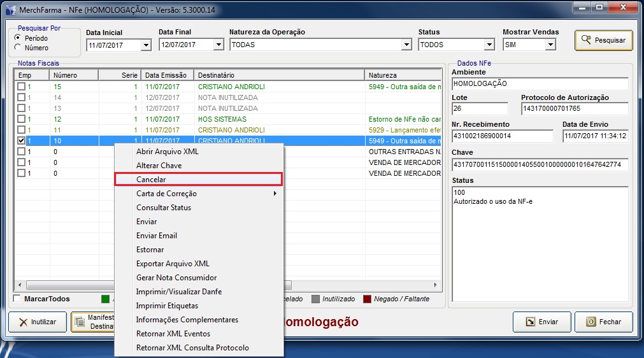Click the Enviar button beside Fechar

[x=541, y=322]
